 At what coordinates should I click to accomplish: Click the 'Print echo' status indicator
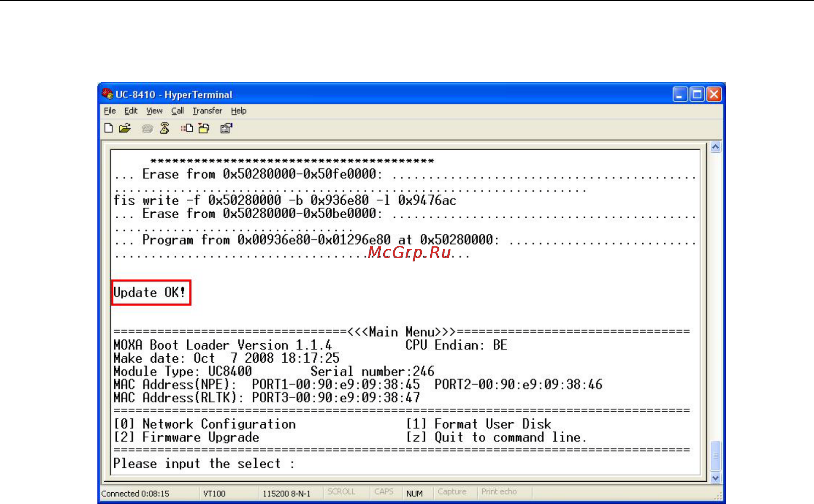pyautogui.click(x=499, y=491)
